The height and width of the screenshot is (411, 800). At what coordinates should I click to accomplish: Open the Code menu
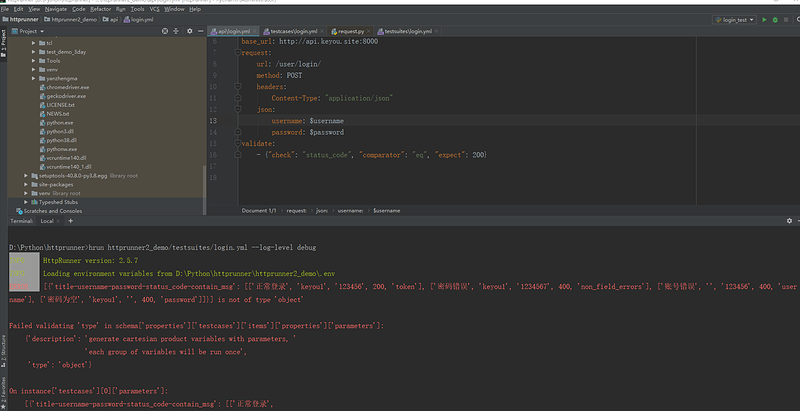(x=79, y=9)
